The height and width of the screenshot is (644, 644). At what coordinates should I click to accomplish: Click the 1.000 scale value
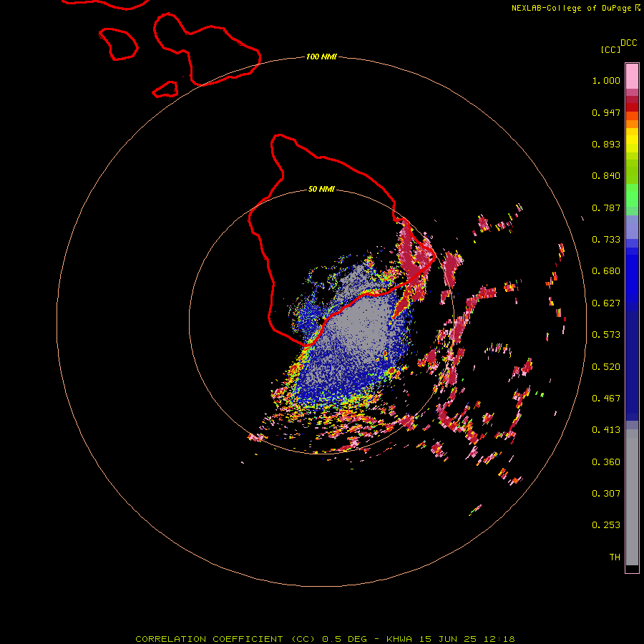[606, 80]
